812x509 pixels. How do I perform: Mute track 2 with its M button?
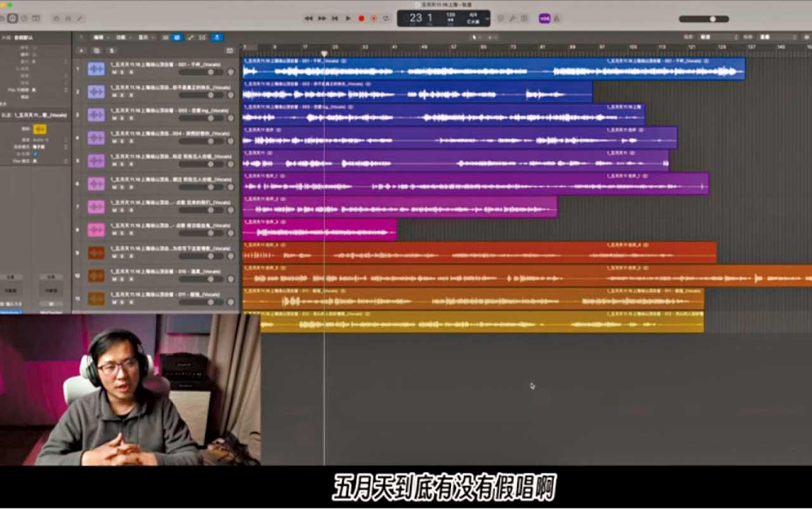point(114,95)
